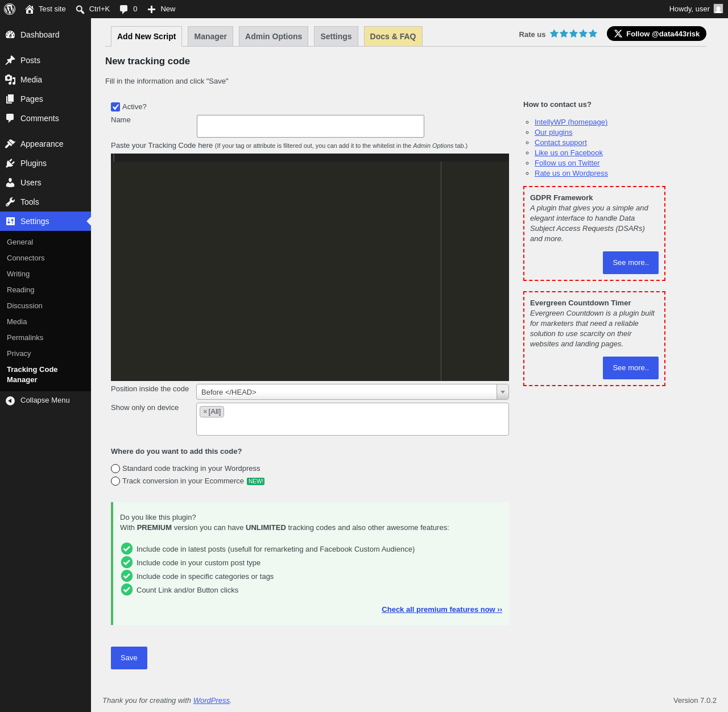Click the "New tracking code" heading

[x=148, y=61]
